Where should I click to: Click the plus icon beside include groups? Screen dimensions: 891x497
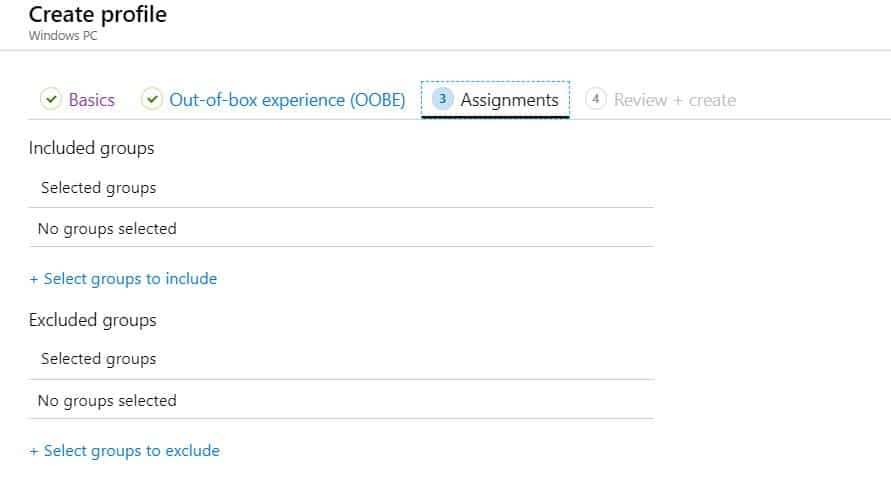[34, 279]
